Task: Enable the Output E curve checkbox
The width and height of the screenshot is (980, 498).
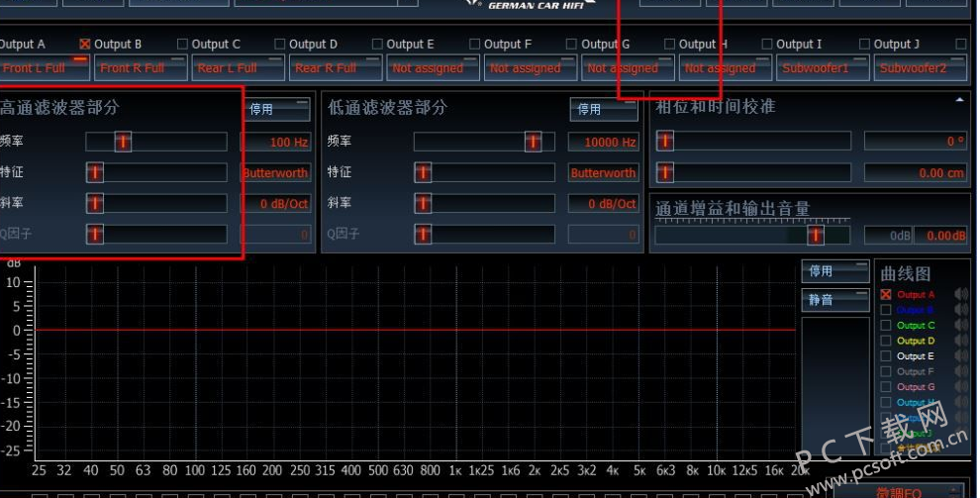Action: 886,356
